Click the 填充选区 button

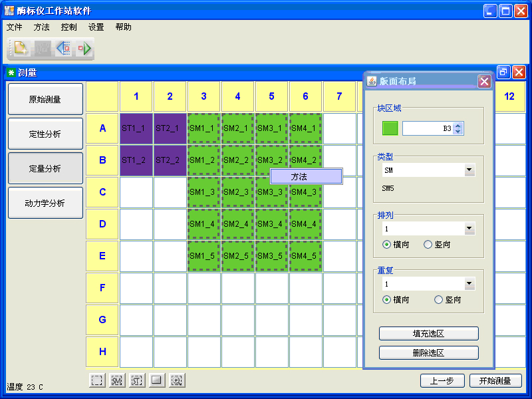pyautogui.click(x=428, y=334)
